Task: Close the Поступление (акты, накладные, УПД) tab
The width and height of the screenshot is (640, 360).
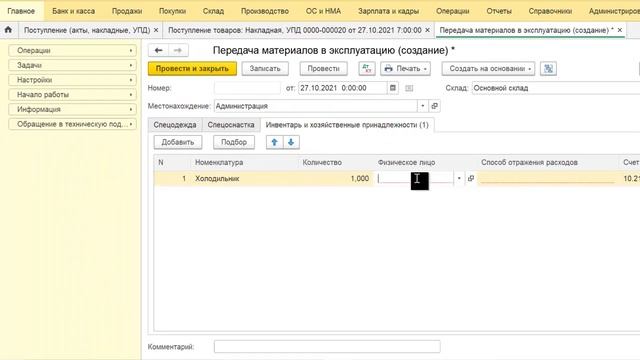Action: point(156,30)
